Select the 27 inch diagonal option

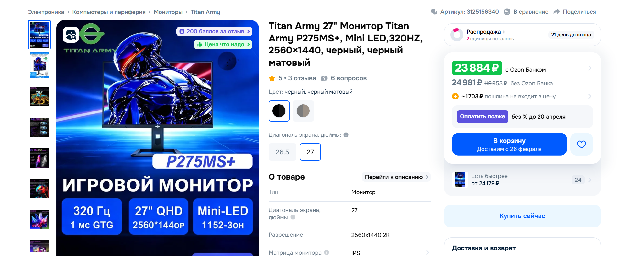pyautogui.click(x=310, y=152)
